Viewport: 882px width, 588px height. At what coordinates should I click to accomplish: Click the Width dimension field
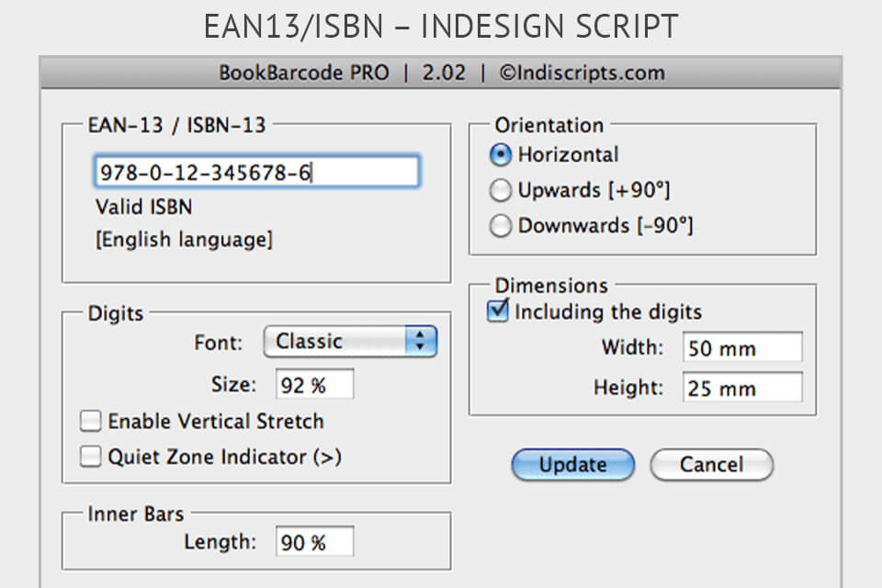pos(741,348)
